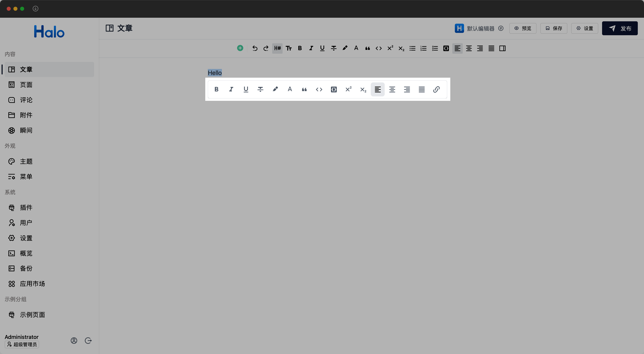Open the H# heading level dropdown

277,48
